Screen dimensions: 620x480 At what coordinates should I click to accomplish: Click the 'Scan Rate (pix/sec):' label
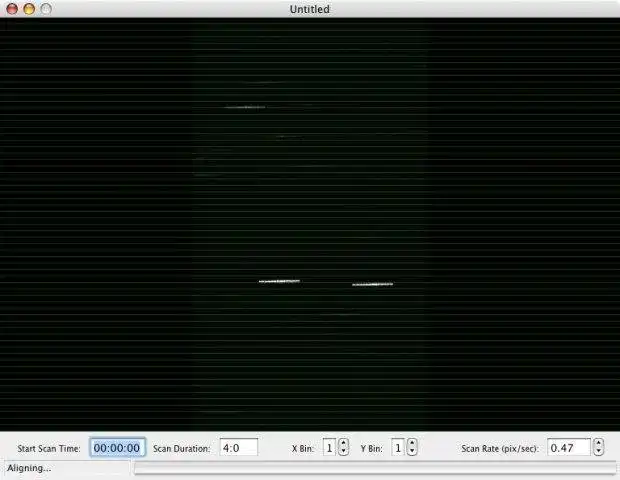pos(500,449)
